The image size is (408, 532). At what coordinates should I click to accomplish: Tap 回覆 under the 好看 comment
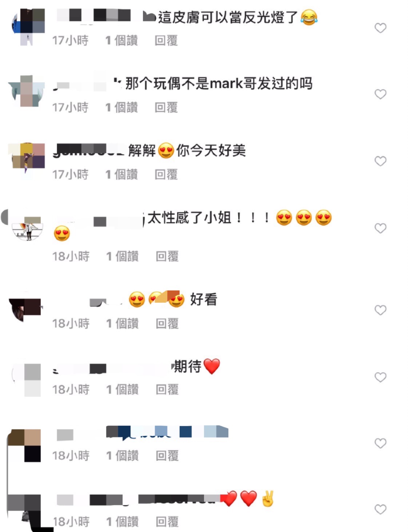[167, 323]
